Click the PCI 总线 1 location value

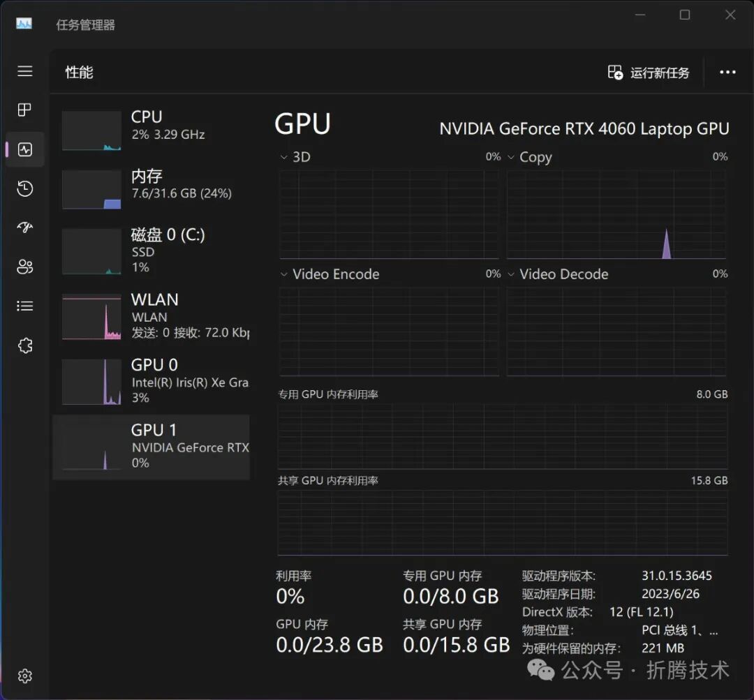[x=679, y=630]
